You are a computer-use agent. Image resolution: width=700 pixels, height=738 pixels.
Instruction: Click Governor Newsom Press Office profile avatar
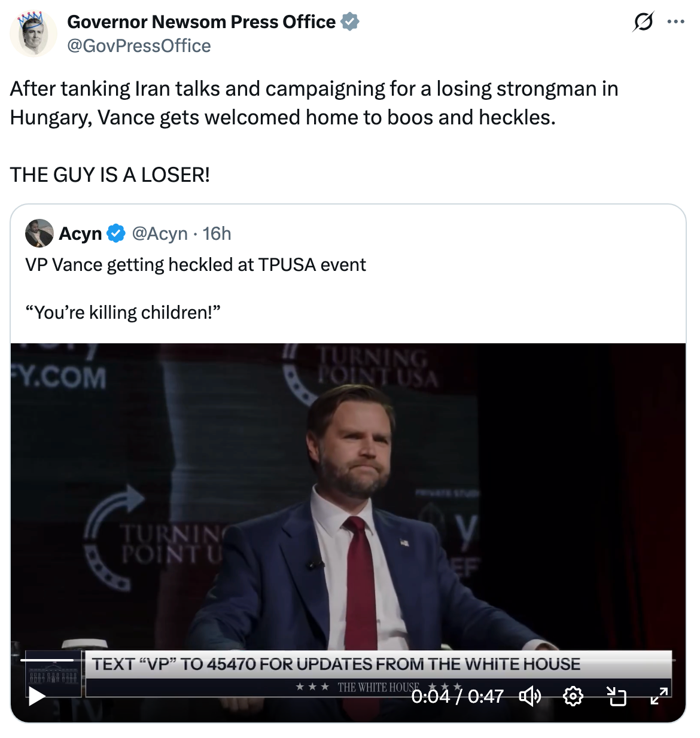34,33
